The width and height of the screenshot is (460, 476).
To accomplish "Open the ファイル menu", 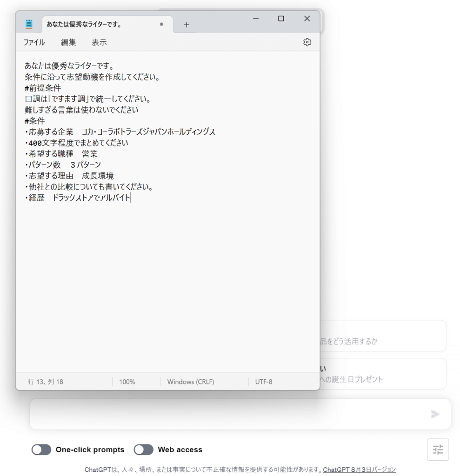I will (x=34, y=42).
